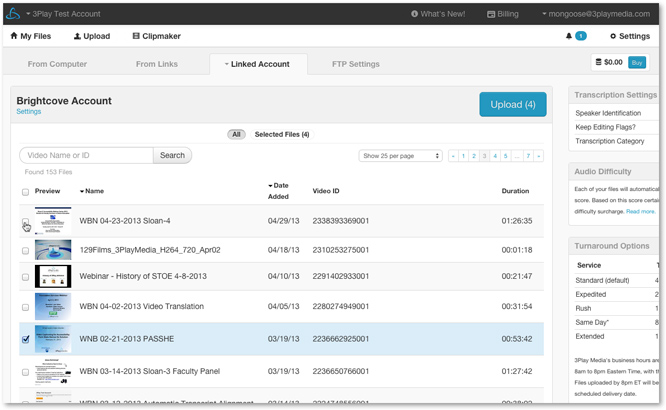Viewport: 666px width, 410px height.
Task: Open the notifications bell icon
Action: [569, 36]
